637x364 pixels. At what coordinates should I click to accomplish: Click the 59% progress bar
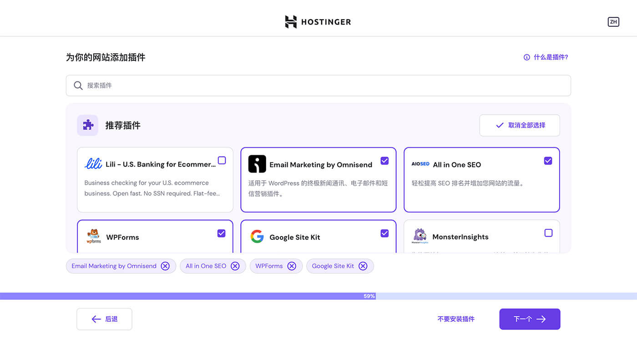(318, 296)
